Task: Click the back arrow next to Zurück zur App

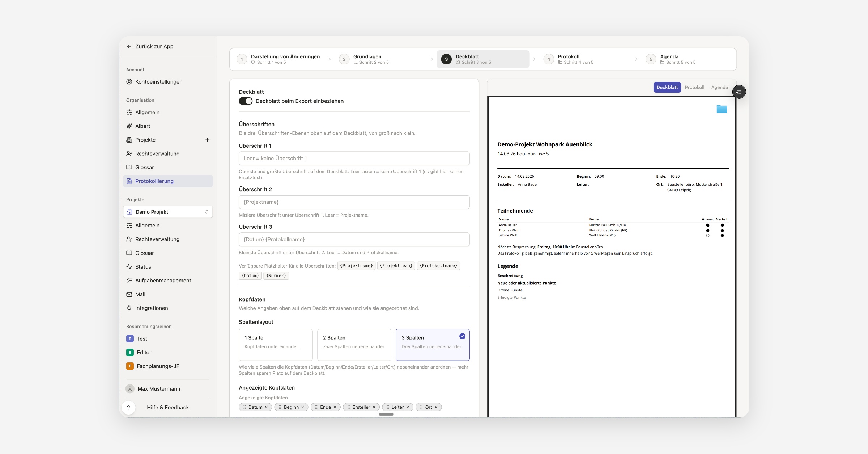Action: (129, 46)
